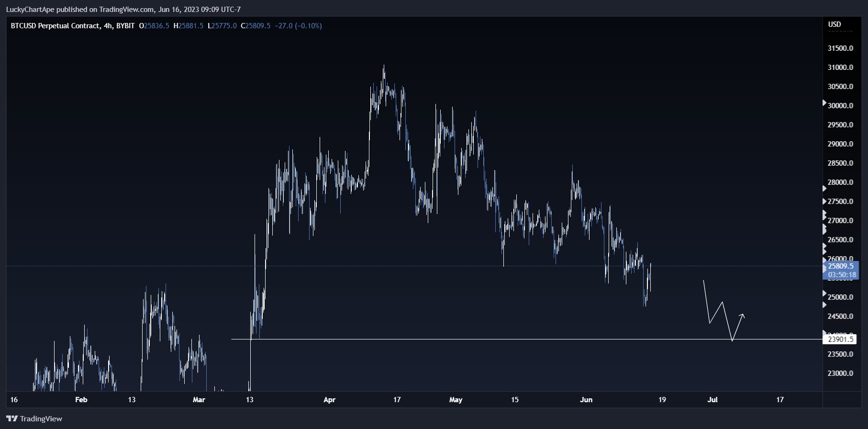Click the candle countdown timer 03:50:18
The height and width of the screenshot is (429, 868).
841,275
